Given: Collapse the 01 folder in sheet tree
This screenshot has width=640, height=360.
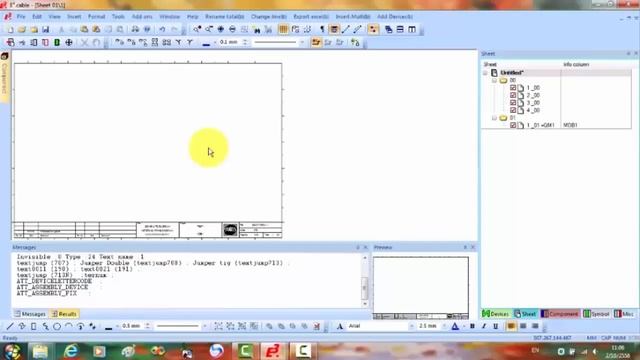Looking at the screenshot, I should point(494,118).
